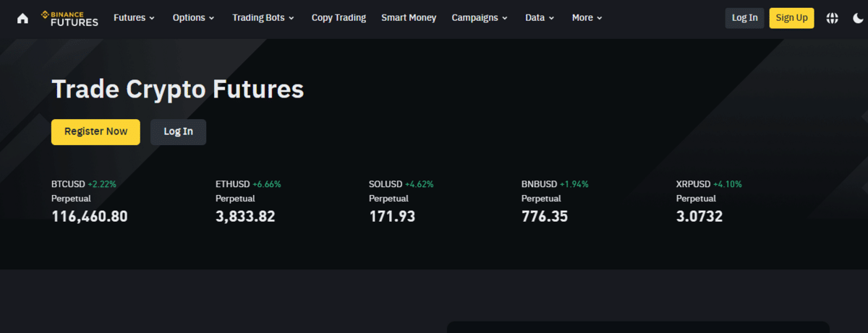Screen dimensions: 868x333
Task: Go to the home icon
Action: pyautogui.click(x=22, y=18)
